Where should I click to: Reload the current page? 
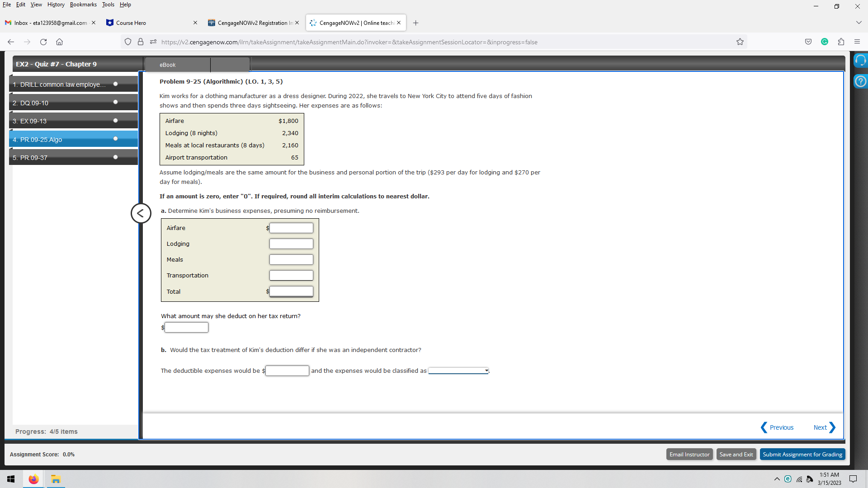pyautogui.click(x=43, y=42)
